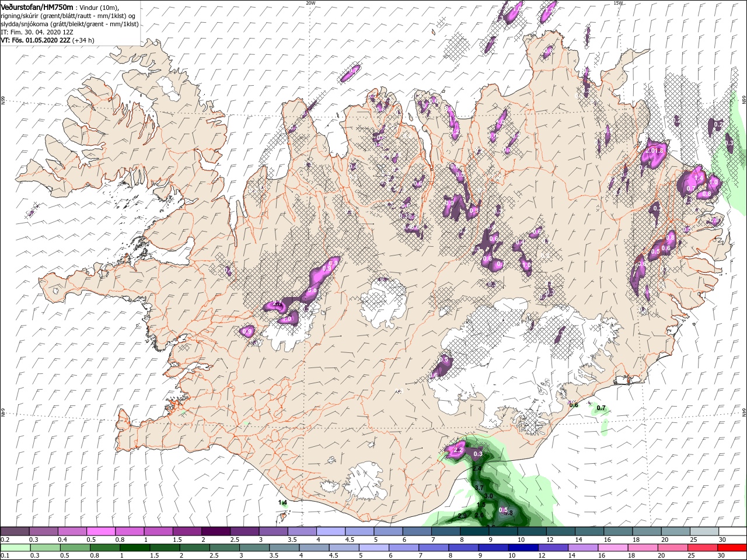The width and height of the screenshot is (747, 560).
Task: Click the '3.0' rain value off south coast
Action: [x=489, y=496]
